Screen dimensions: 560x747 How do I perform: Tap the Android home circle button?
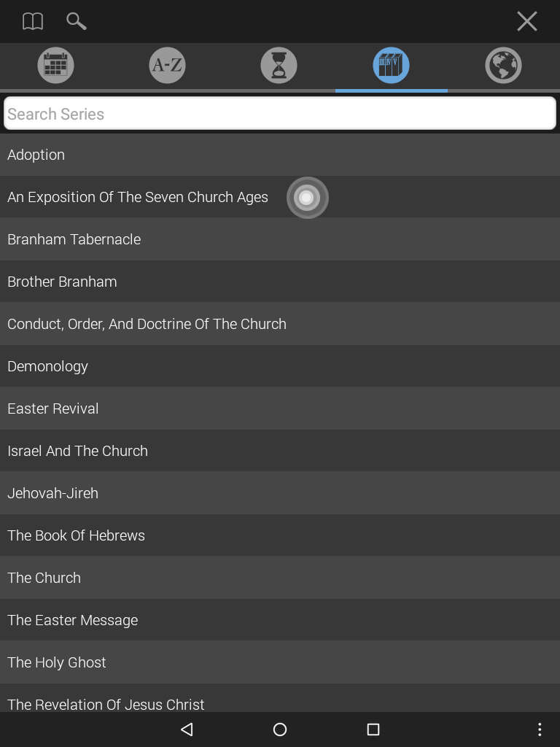point(280,729)
